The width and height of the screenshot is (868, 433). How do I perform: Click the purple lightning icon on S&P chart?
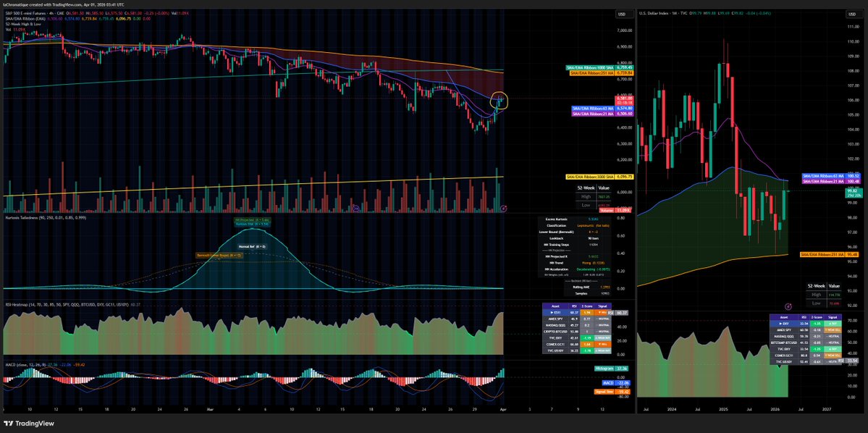pos(503,209)
